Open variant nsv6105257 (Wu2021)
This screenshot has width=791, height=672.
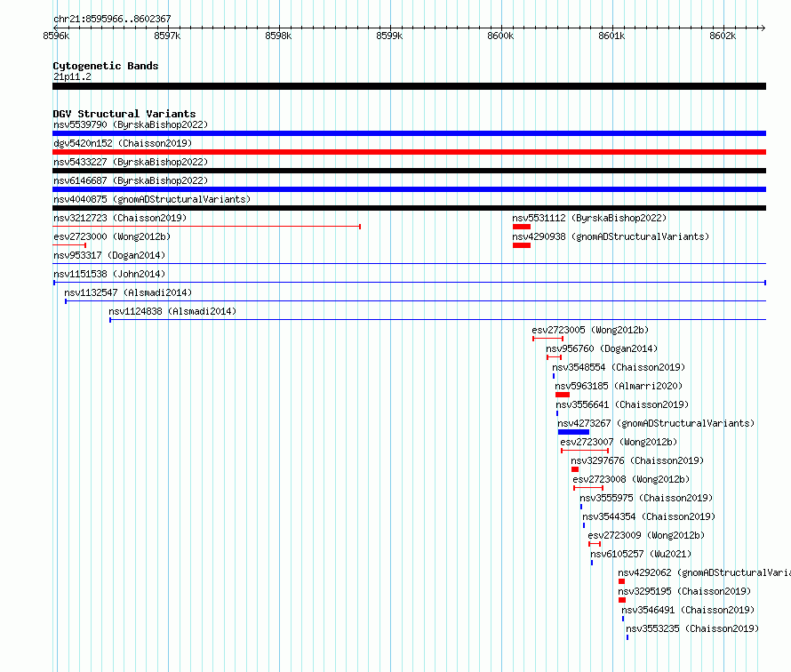(641, 554)
